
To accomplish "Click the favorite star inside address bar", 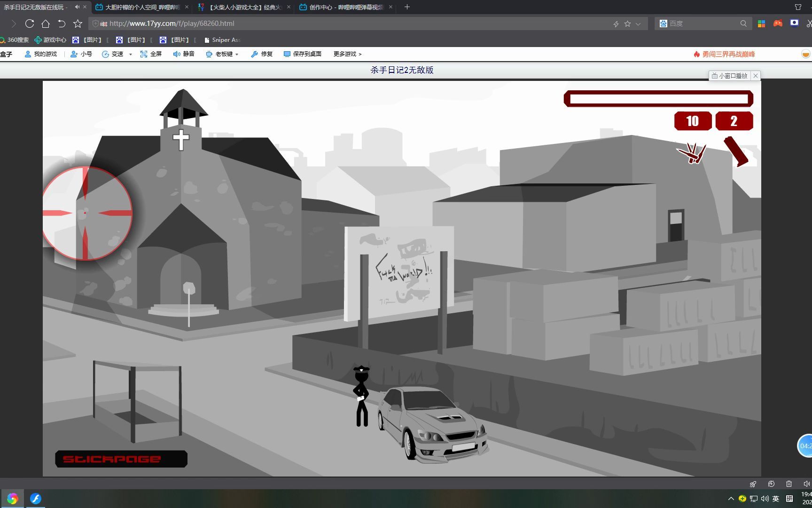I will 627,24.
